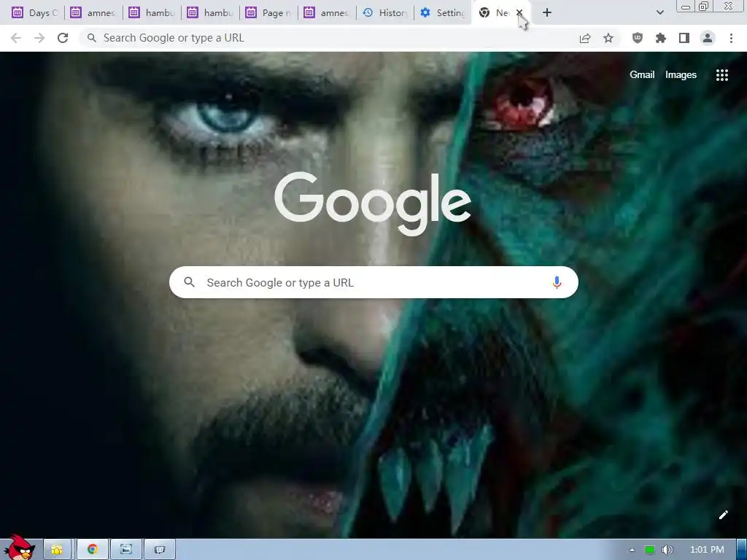Click the green tray status icon
This screenshot has width=747, height=560.
pos(649,550)
